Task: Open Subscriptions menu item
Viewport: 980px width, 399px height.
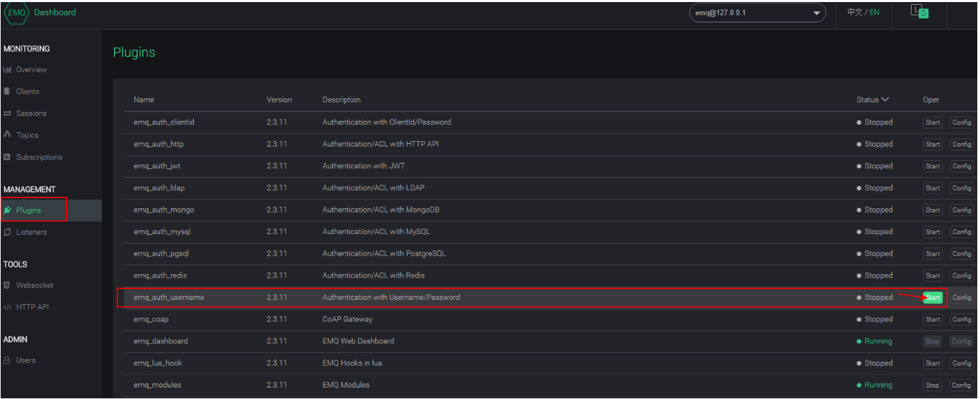Action: 39,157
